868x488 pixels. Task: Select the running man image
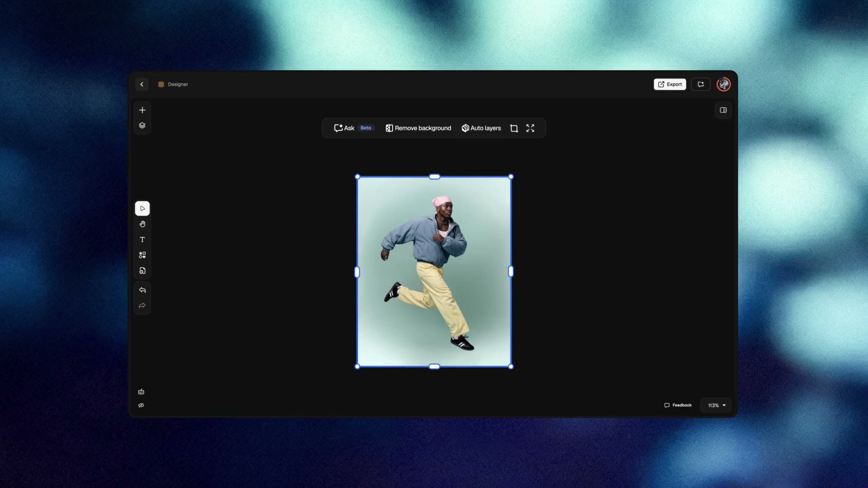tap(434, 272)
